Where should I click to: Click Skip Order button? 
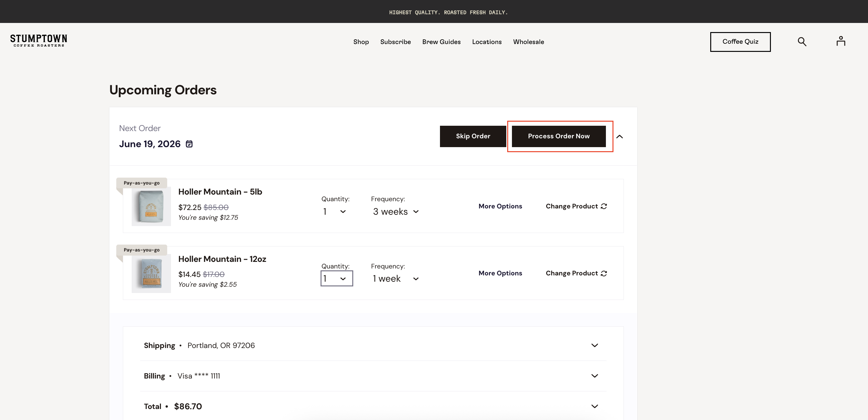tap(473, 136)
